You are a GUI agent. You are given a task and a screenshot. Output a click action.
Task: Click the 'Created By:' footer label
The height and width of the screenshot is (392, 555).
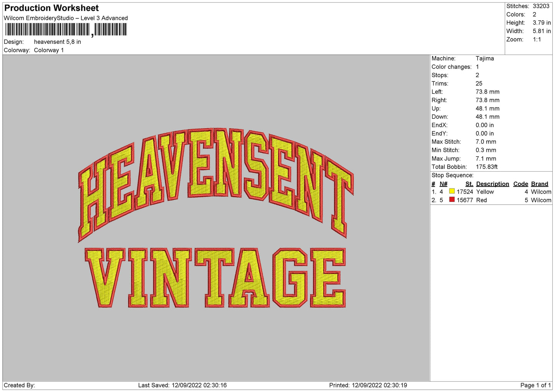click(19, 385)
